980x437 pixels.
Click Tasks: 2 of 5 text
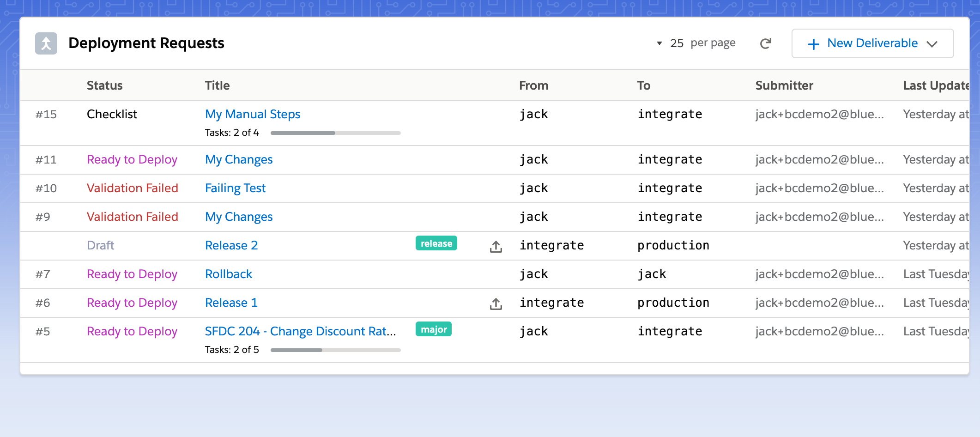[232, 350]
